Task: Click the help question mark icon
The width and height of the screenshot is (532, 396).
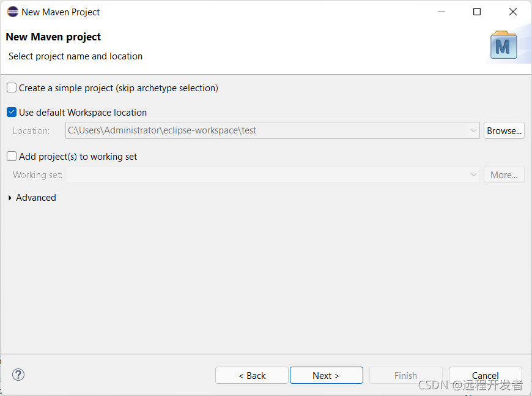Action: pyautogui.click(x=18, y=375)
